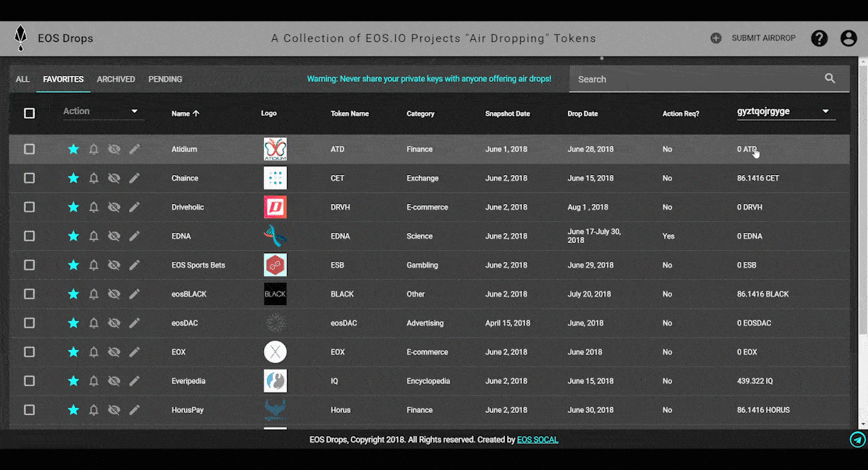Open the Telegram icon in footer
Viewport: 868px width, 470px height.
point(857,439)
